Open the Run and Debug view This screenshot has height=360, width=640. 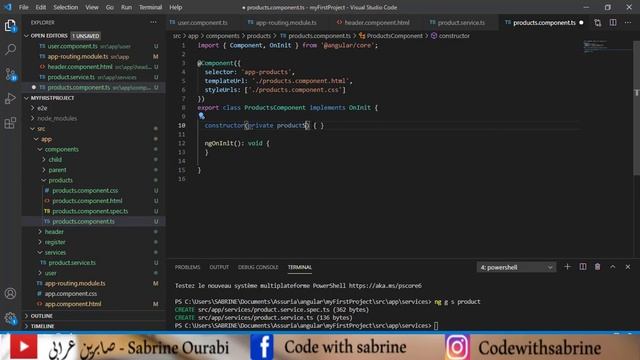[x=10, y=98]
